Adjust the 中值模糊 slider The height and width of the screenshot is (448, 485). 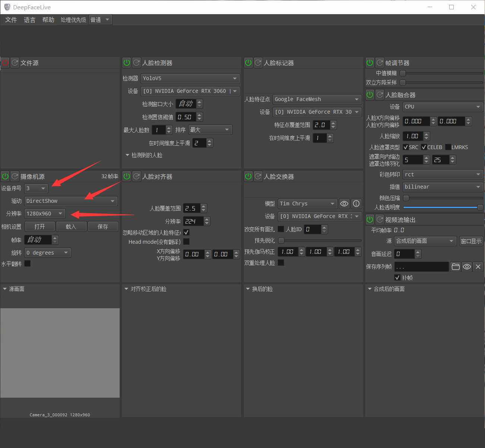point(442,73)
